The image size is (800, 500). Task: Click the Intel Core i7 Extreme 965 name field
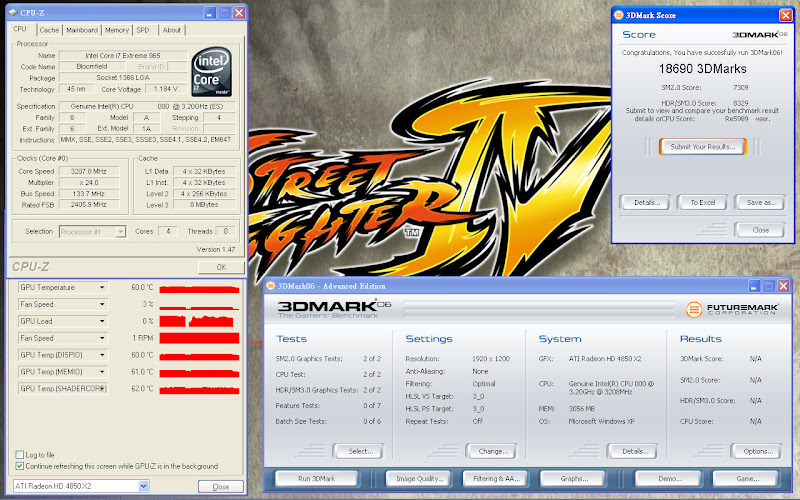(123, 55)
